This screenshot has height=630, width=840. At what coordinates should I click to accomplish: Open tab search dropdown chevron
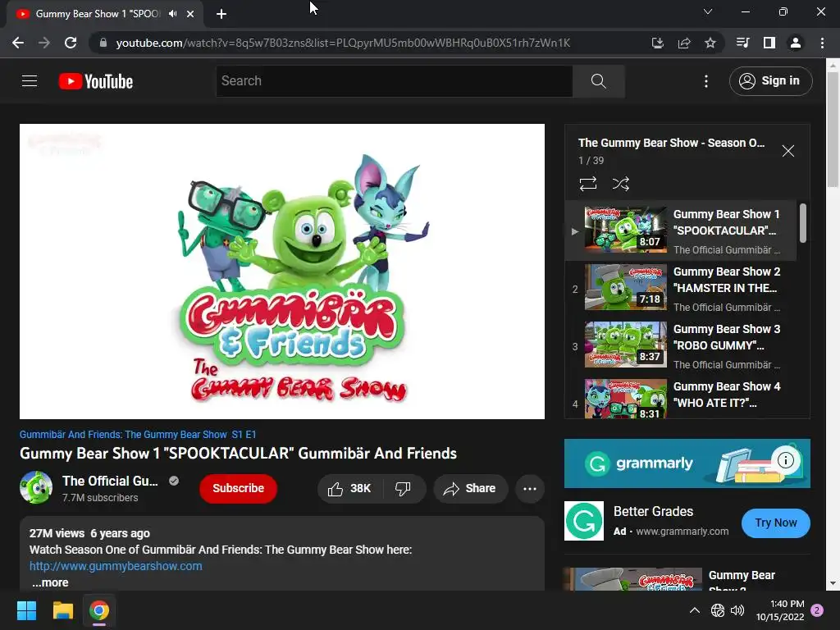pos(708,11)
